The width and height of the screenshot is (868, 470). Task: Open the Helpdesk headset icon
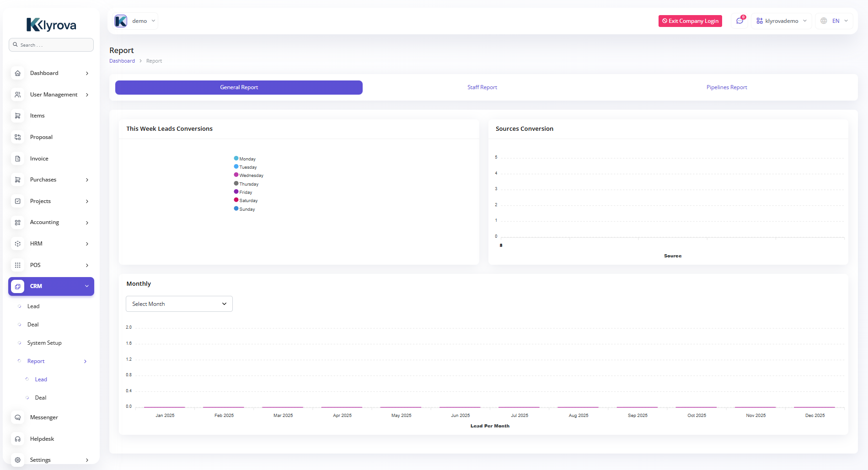17,439
